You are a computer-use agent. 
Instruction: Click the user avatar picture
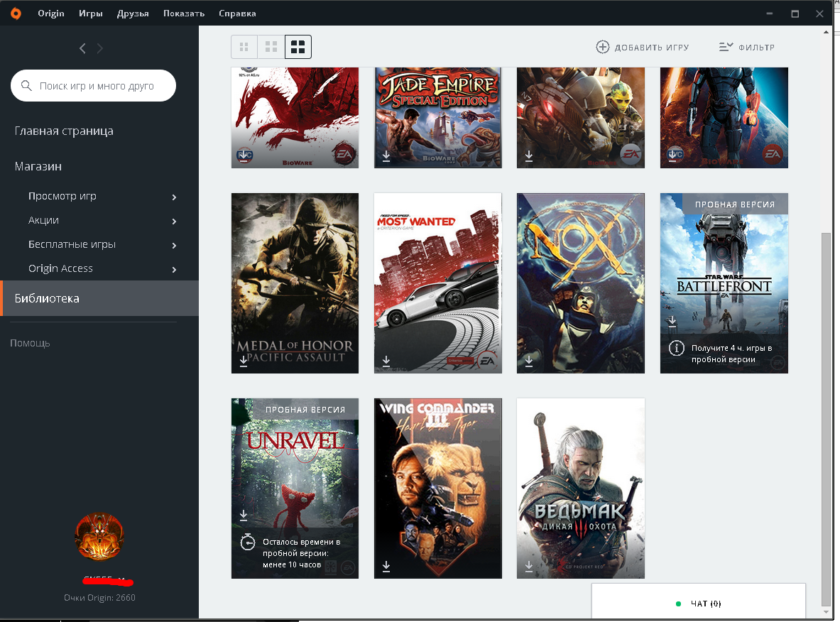99,537
